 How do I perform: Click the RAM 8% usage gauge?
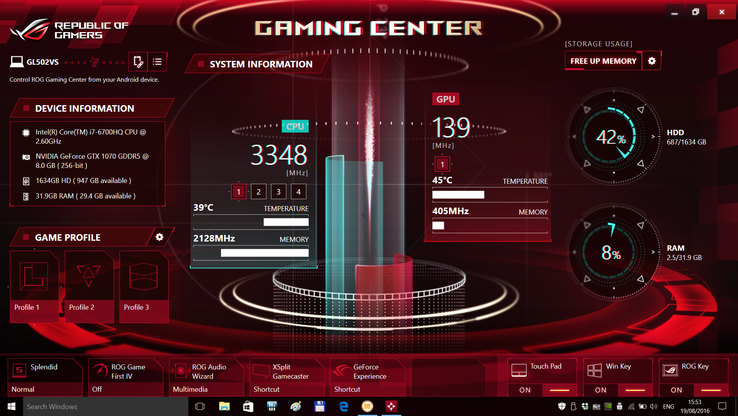(613, 252)
